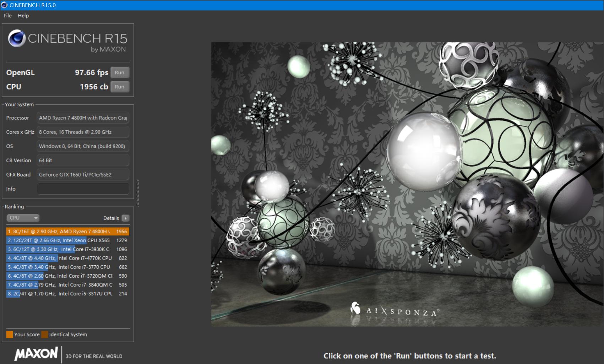604x364 pixels.
Task: Open the Help menu
Action: (23, 16)
